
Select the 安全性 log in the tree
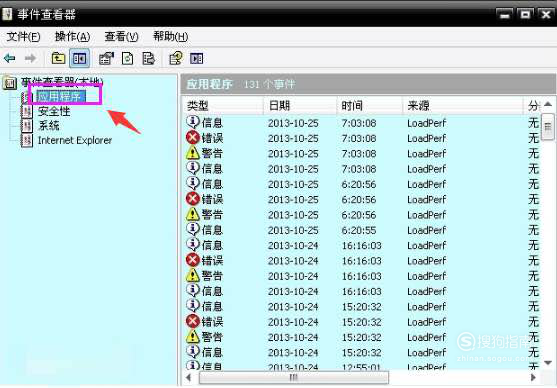pos(54,112)
